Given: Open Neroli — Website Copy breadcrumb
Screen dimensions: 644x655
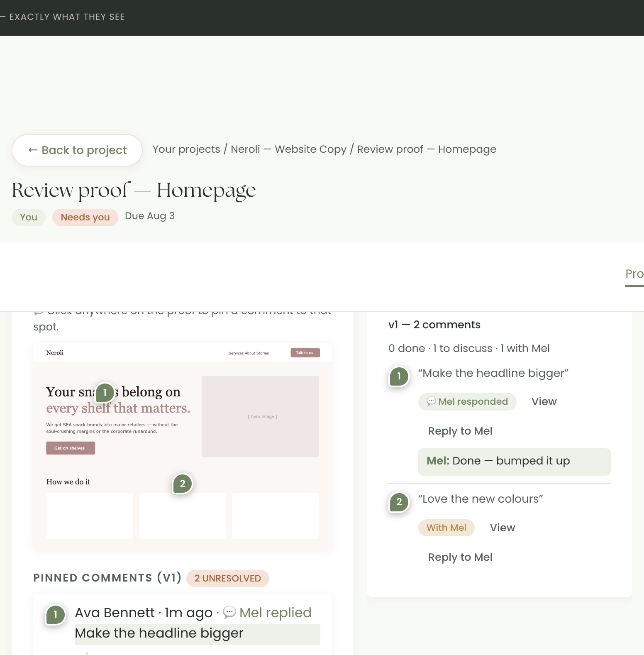Looking at the screenshot, I should pyautogui.click(x=288, y=149).
